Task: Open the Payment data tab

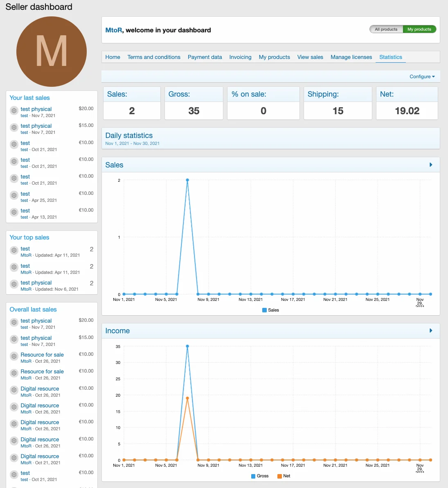Action: click(205, 57)
